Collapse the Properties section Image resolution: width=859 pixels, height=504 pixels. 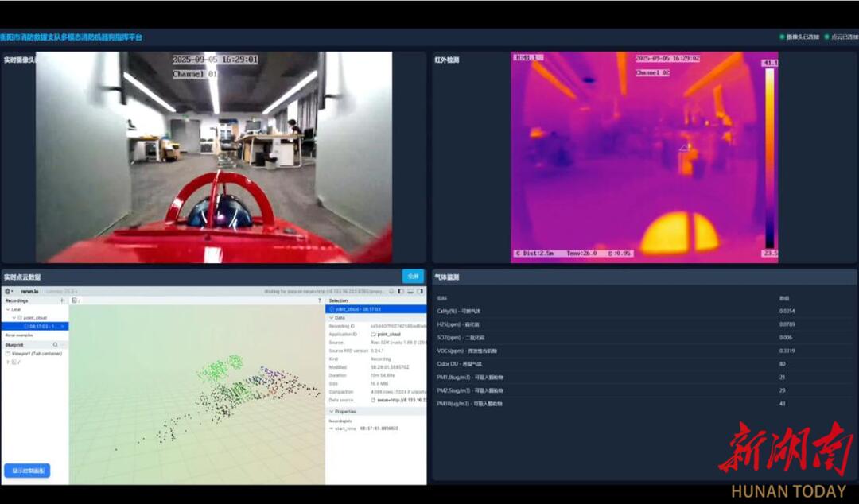(x=332, y=412)
